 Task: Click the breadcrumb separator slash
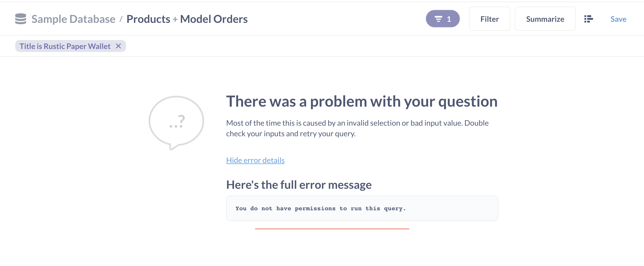(x=121, y=18)
